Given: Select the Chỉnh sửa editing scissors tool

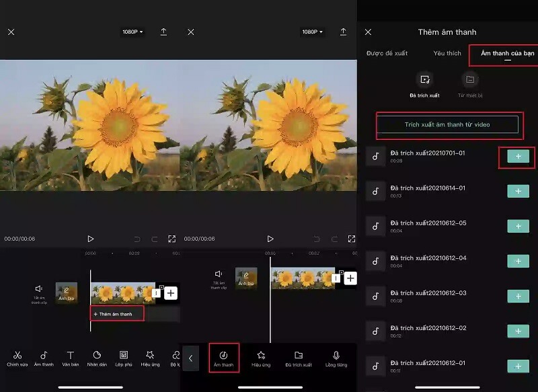Looking at the screenshot, I should click(17, 354).
